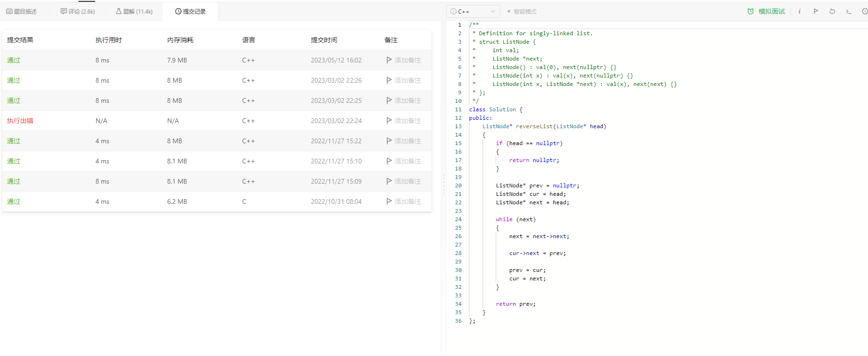868x356 pixels.
Task: Open the 2023/03/02 22:26 通过 submission
Action: [14, 80]
